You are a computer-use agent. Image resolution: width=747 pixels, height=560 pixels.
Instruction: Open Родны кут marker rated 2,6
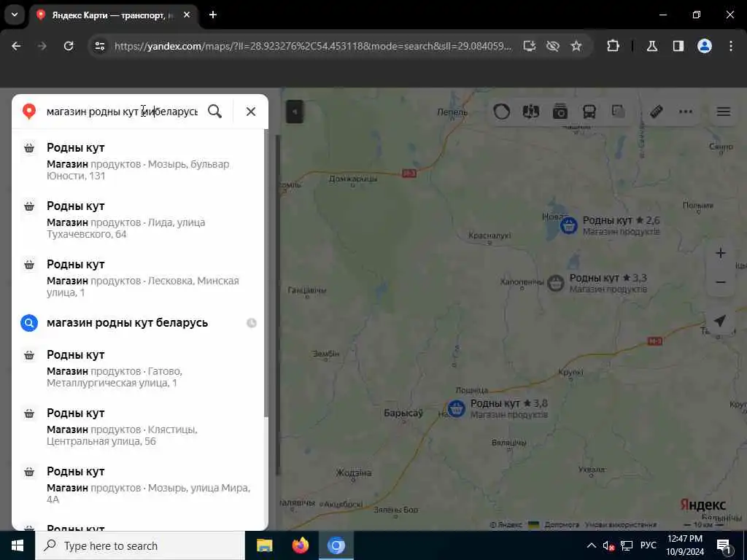[x=568, y=225]
